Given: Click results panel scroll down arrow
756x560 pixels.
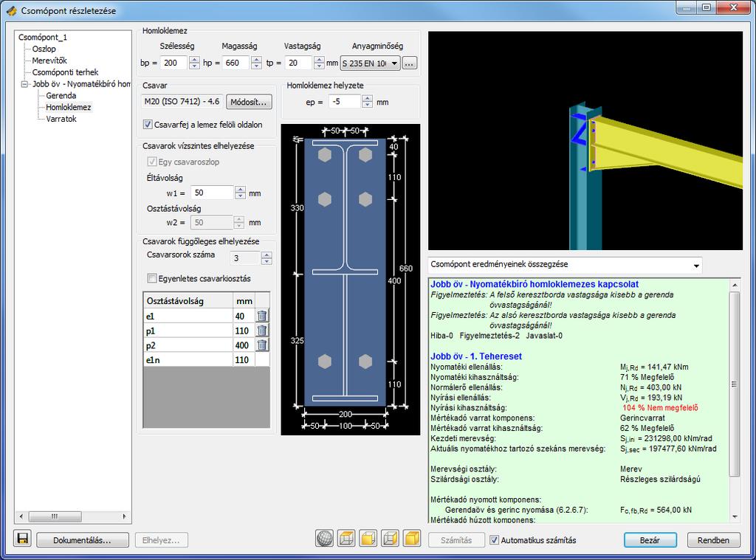Looking at the screenshot, I should (735, 516).
